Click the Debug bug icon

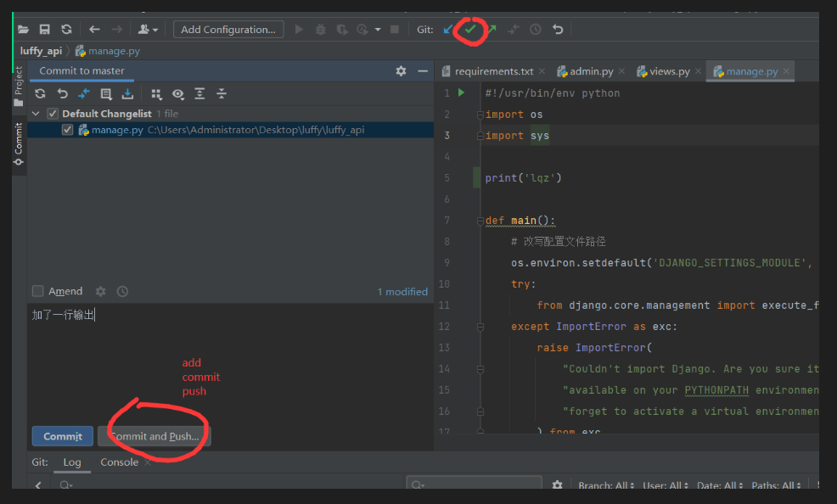(320, 30)
